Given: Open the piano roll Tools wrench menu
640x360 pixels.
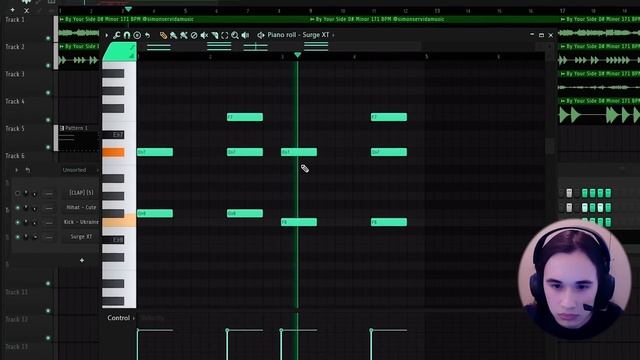Looking at the screenshot, I should click(x=117, y=36).
